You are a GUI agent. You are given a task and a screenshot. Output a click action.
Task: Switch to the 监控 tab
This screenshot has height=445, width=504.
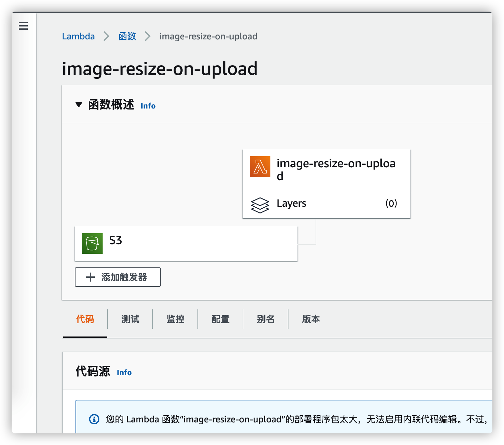176,319
